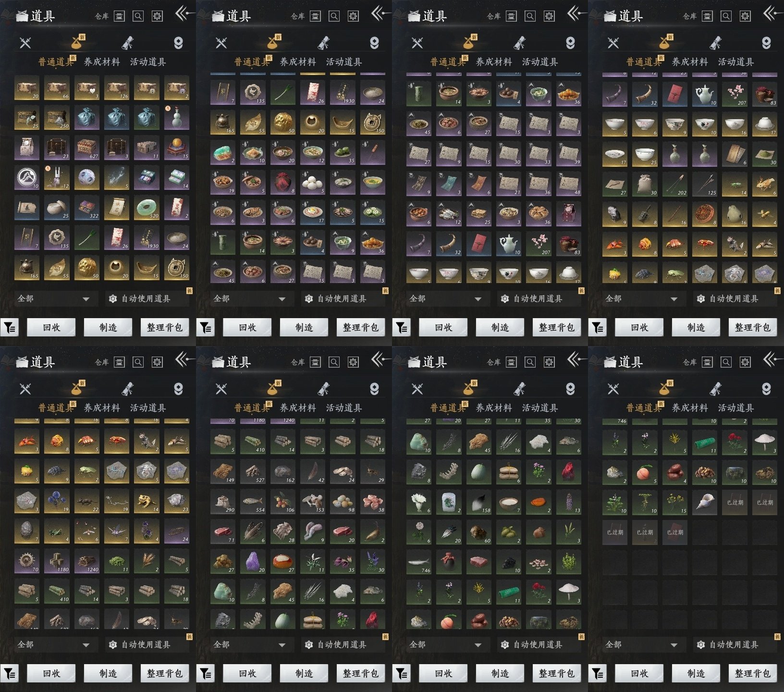784x692 pixels.
Task: Click 整理背包 in bottom-right panel
Action: coord(753,673)
